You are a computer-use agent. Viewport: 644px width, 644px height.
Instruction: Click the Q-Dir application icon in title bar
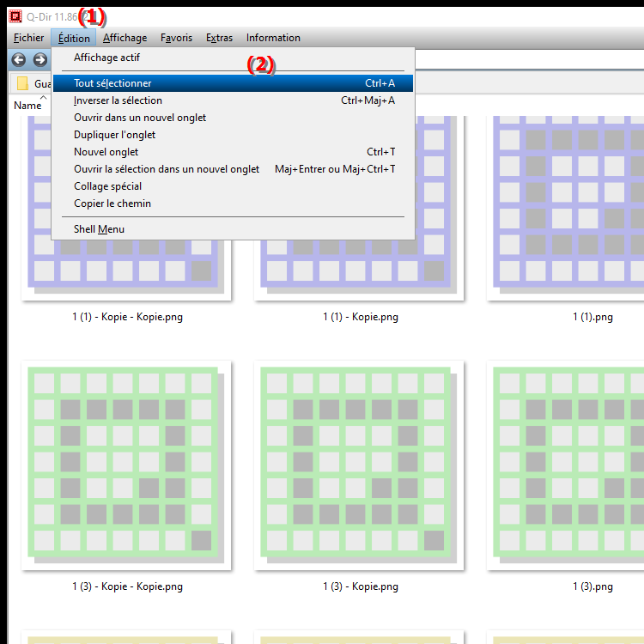point(15,16)
